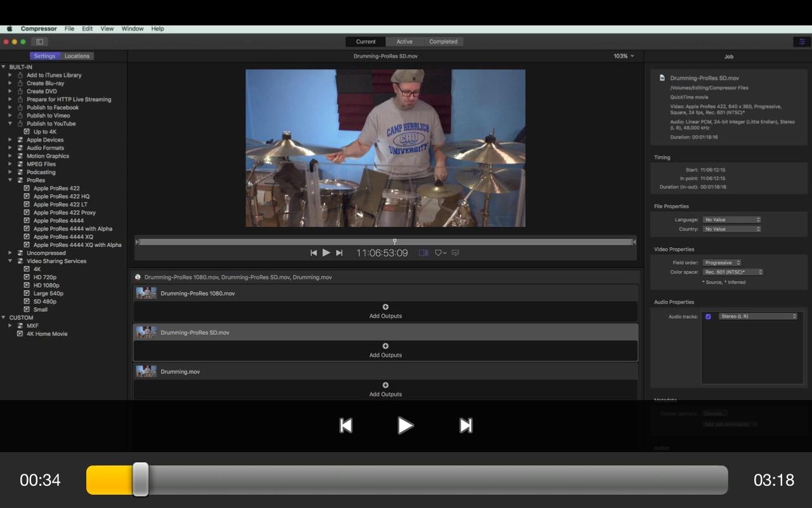Viewport: 812px width, 508px height.
Task: Toggle the settings sidebar panel button
Action: tap(39, 42)
